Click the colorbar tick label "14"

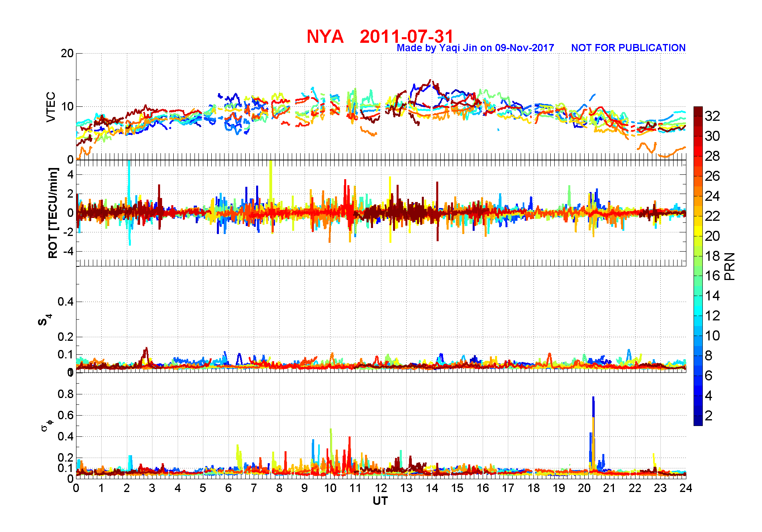712,296
